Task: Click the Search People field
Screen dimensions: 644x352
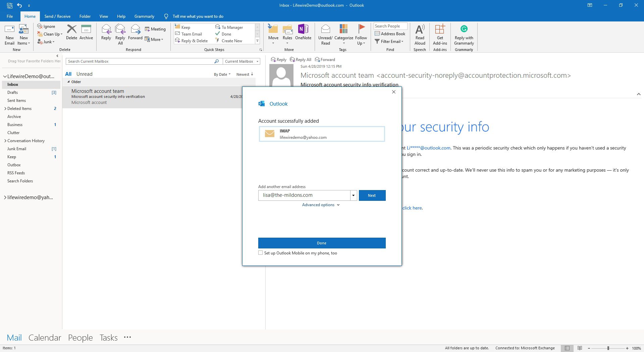Action: 390,26
